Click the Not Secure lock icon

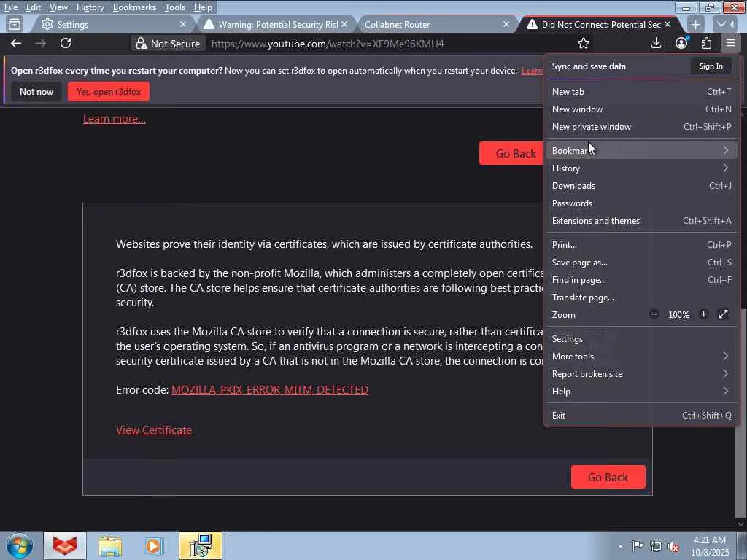coord(141,44)
